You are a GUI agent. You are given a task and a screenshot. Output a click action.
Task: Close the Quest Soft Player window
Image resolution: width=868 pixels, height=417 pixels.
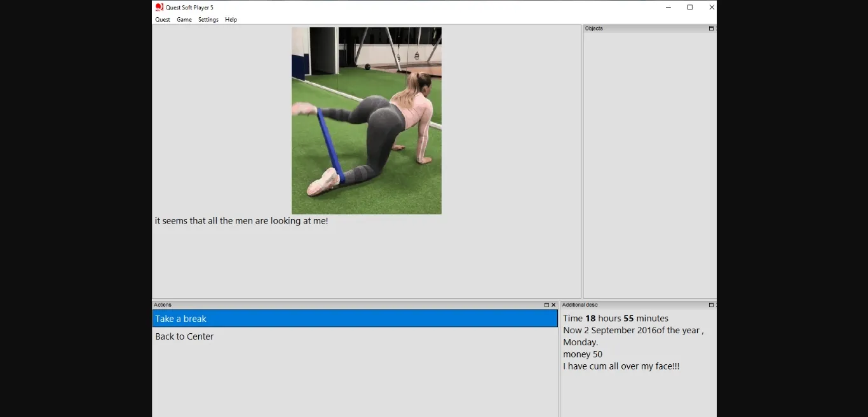click(712, 7)
